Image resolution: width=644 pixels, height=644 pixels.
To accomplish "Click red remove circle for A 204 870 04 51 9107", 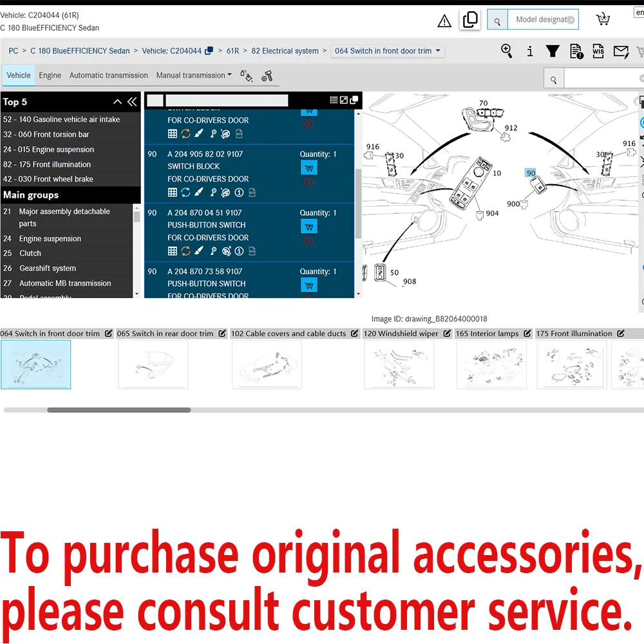I will point(308,241).
